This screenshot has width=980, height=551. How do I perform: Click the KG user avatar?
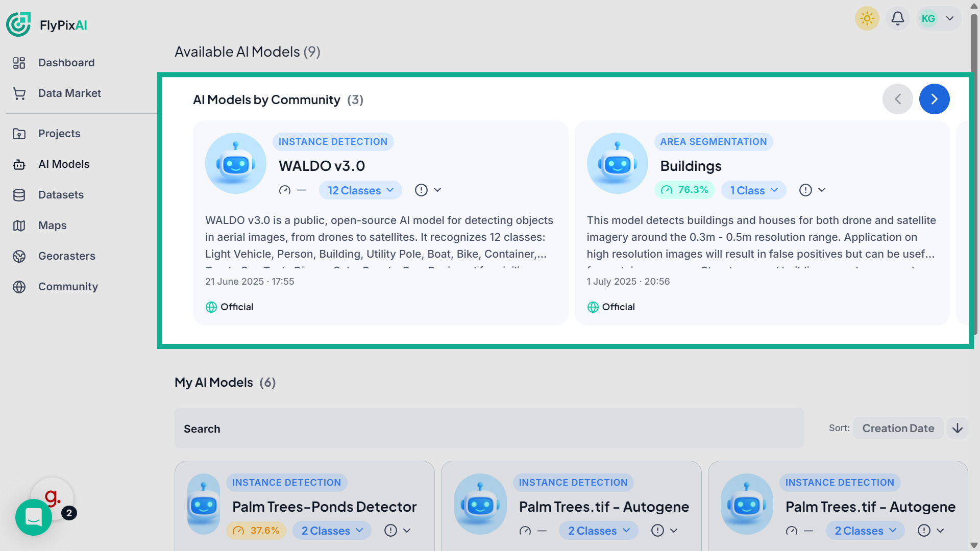pyautogui.click(x=928, y=19)
